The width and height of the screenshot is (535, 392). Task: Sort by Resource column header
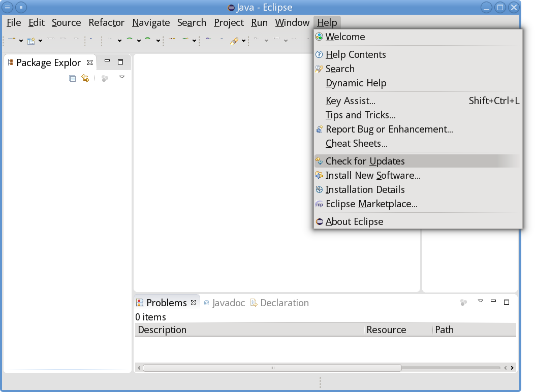(398, 330)
